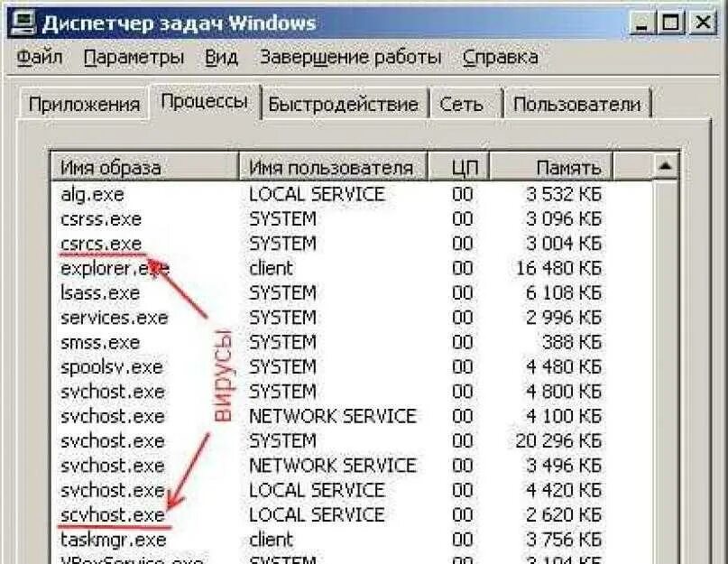Click LOCAL SERVICE in the alg.exe row
The image size is (728, 564).
tap(318, 194)
